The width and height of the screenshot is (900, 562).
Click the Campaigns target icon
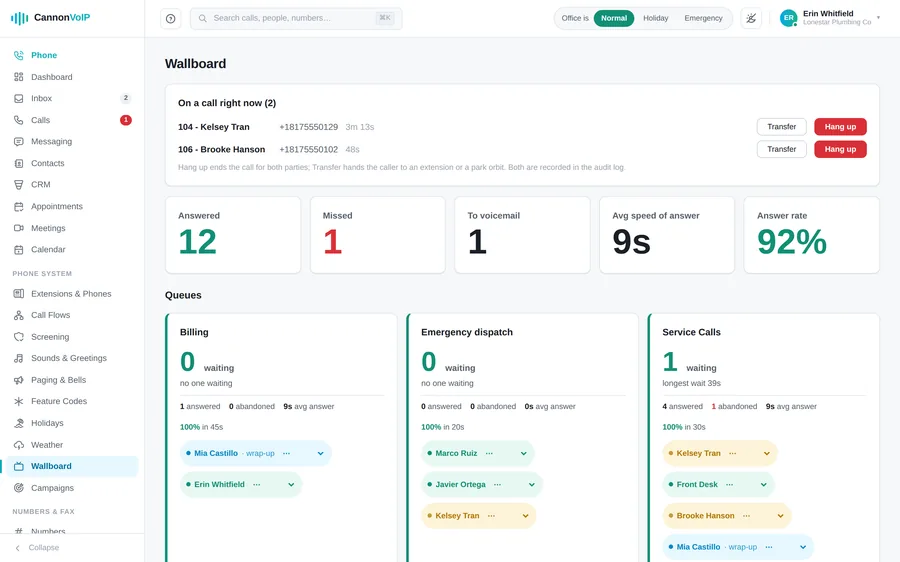(19, 488)
